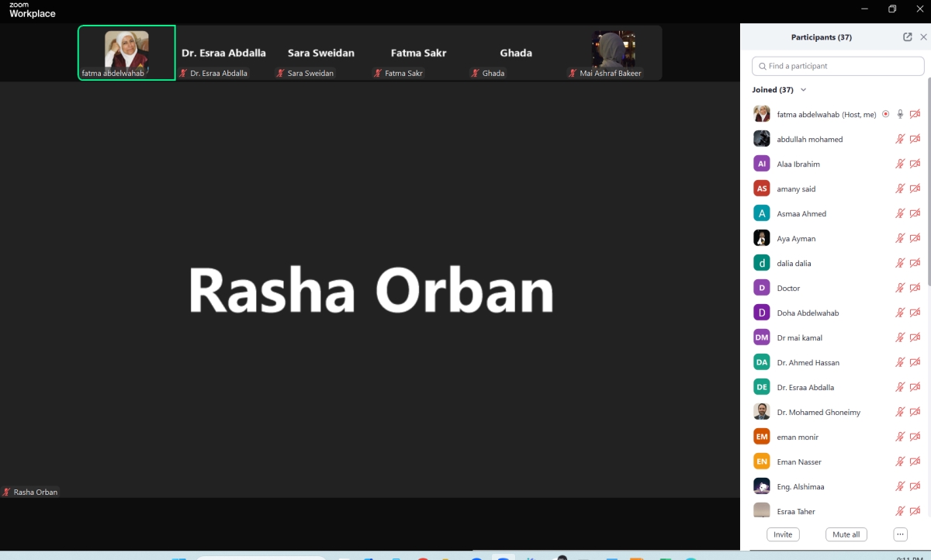
Task: Collapse the Joined (37) participant section
Action: coord(803,90)
